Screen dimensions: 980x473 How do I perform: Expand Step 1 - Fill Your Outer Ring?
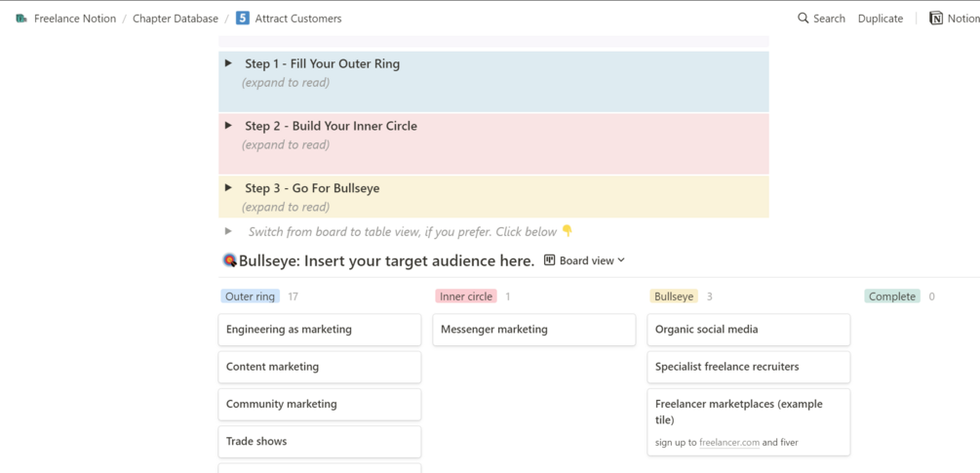(x=228, y=63)
